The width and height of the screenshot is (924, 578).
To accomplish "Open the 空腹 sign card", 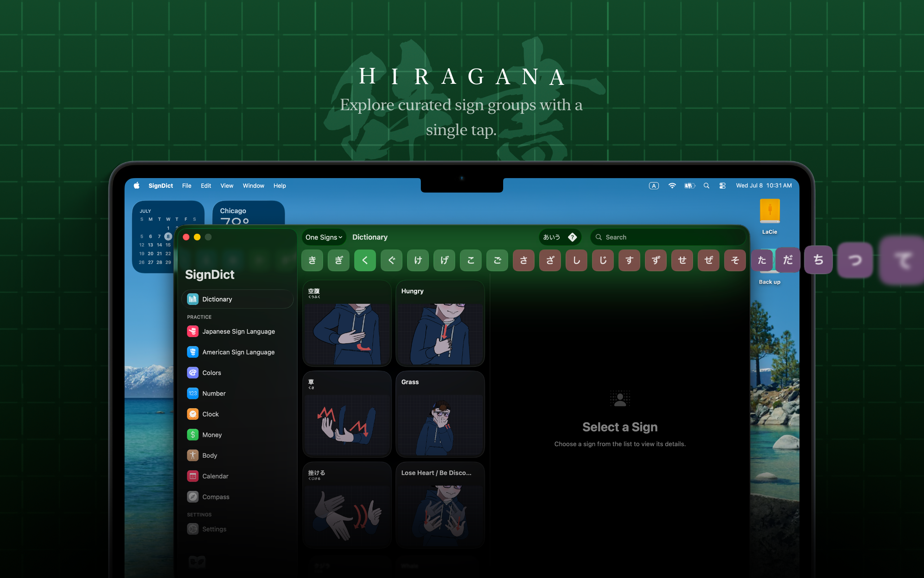I will tap(347, 323).
